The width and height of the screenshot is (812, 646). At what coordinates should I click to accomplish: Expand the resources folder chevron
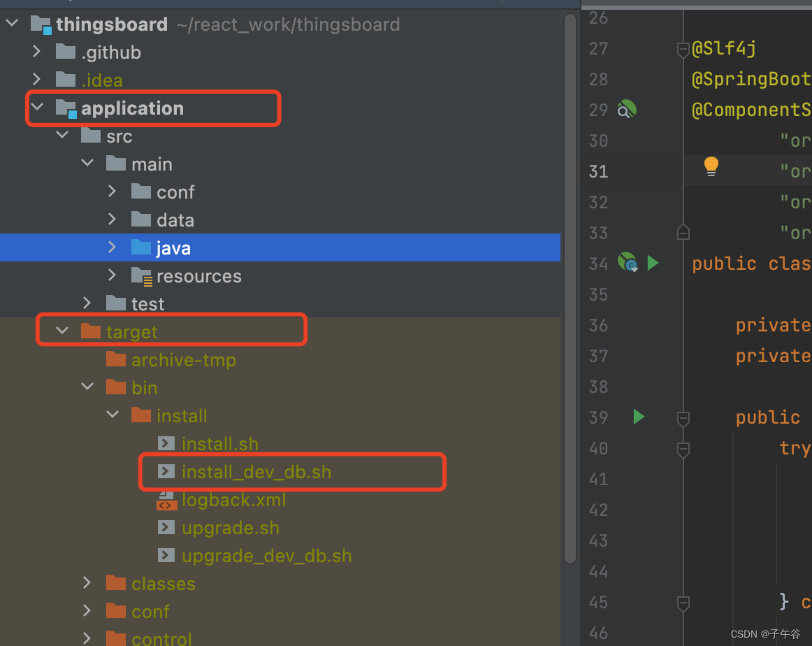[113, 275]
